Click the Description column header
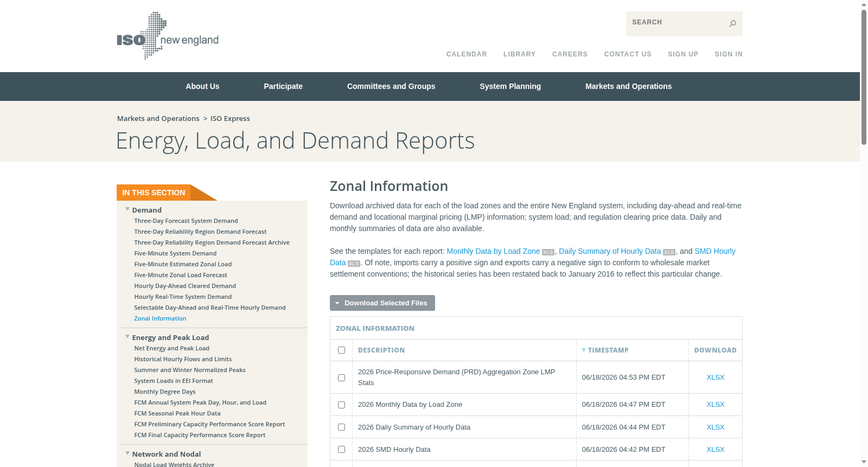868x467 pixels. tap(381, 350)
